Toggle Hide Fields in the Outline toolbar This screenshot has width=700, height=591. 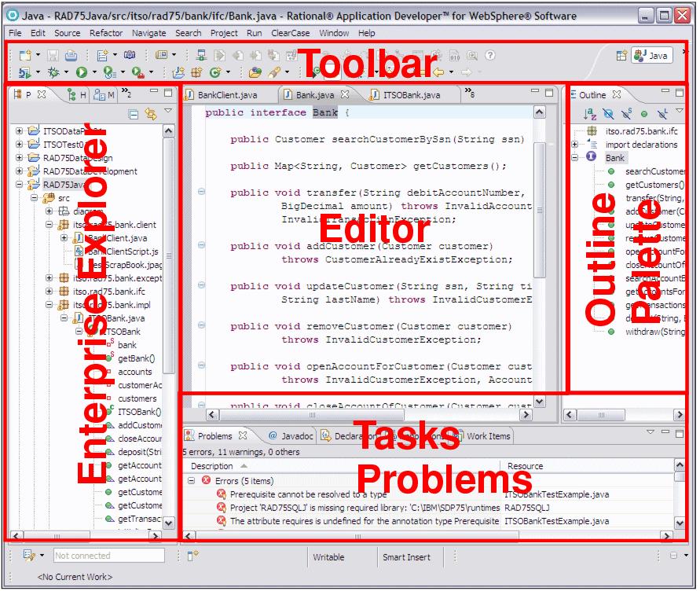click(608, 114)
